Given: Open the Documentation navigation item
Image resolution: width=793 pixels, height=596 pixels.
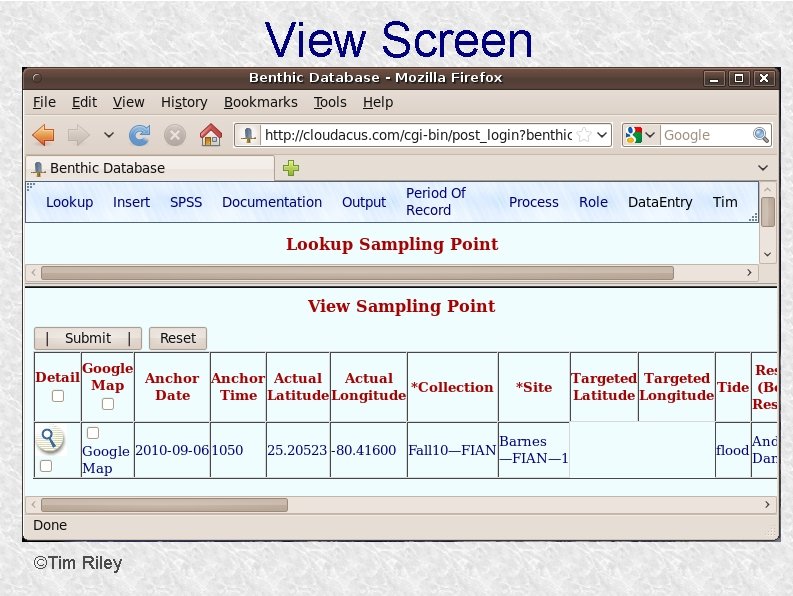Looking at the screenshot, I should coord(272,202).
